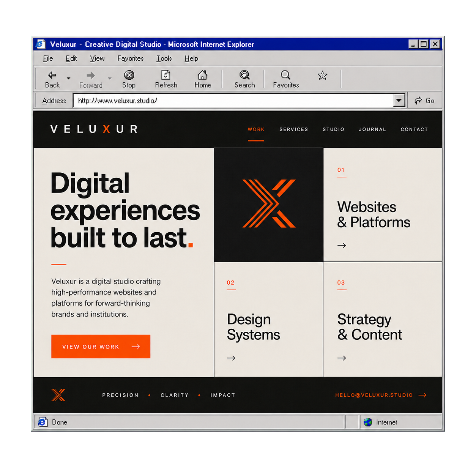Click the globe Internet zone icon

(x=368, y=422)
